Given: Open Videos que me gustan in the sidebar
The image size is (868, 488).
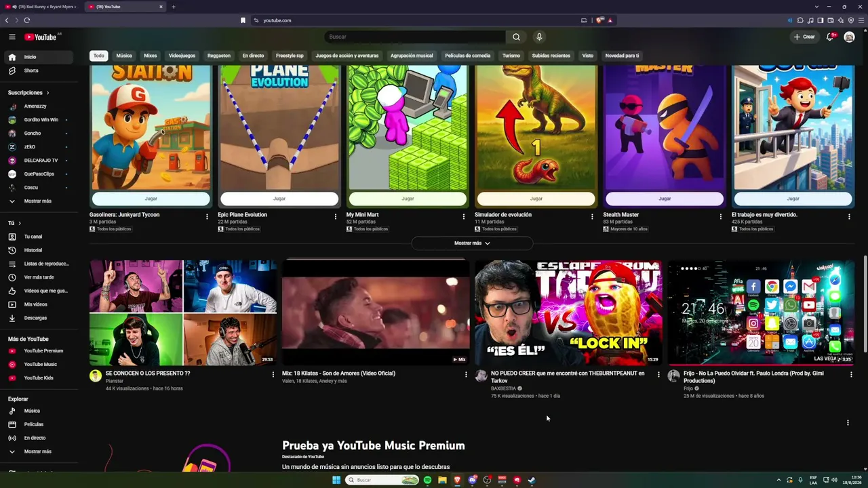Looking at the screenshot, I should tap(38, 291).
